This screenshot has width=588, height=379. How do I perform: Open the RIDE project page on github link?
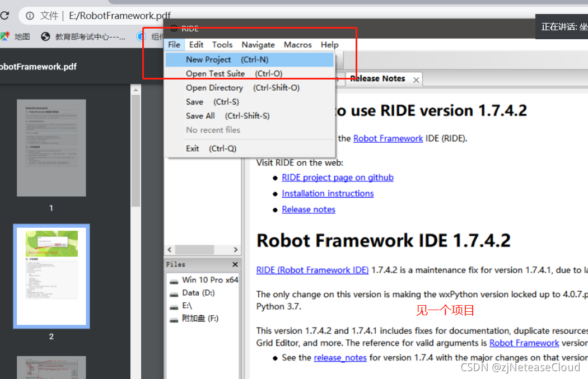pyautogui.click(x=338, y=177)
